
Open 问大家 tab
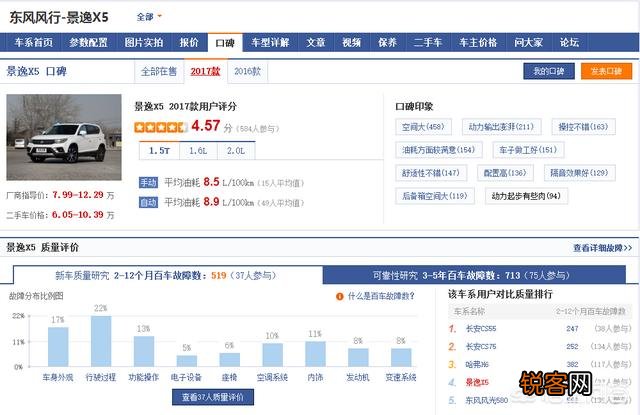pyautogui.click(x=528, y=42)
